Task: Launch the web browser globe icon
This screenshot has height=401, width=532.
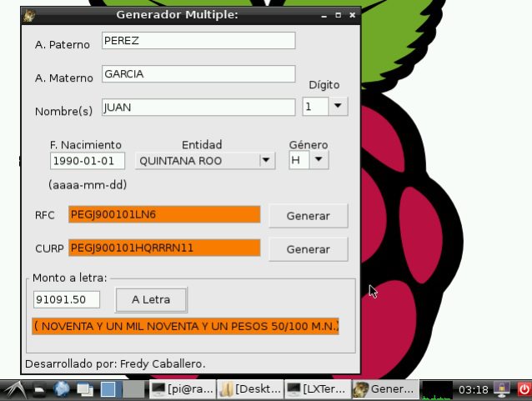Action: click(62, 389)
